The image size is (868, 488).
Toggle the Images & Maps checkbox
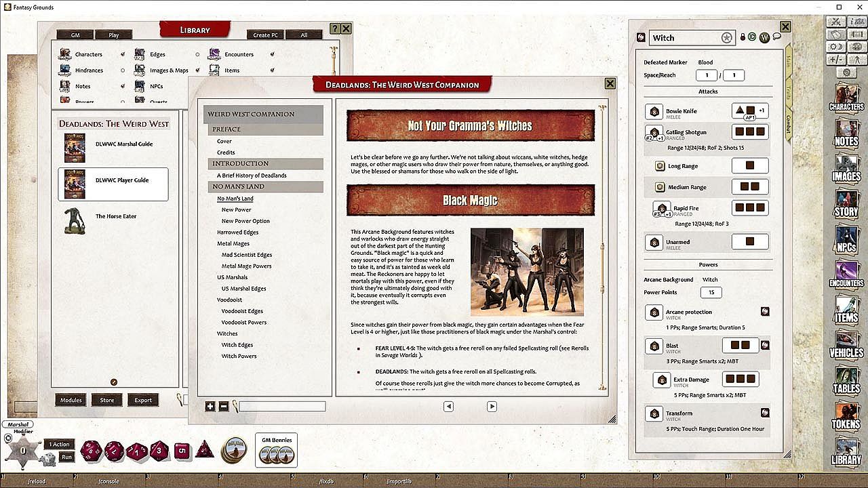point(197,70)
